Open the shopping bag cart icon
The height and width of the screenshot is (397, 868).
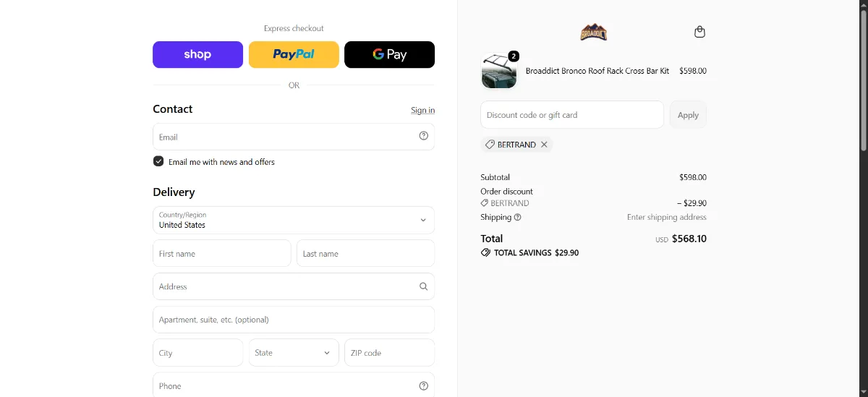coord(699,32)
